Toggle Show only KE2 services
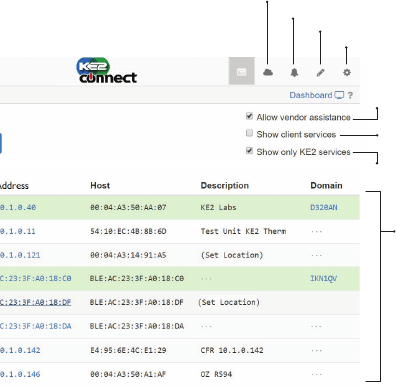The image size is (396, 388). (x=249, y=151)
